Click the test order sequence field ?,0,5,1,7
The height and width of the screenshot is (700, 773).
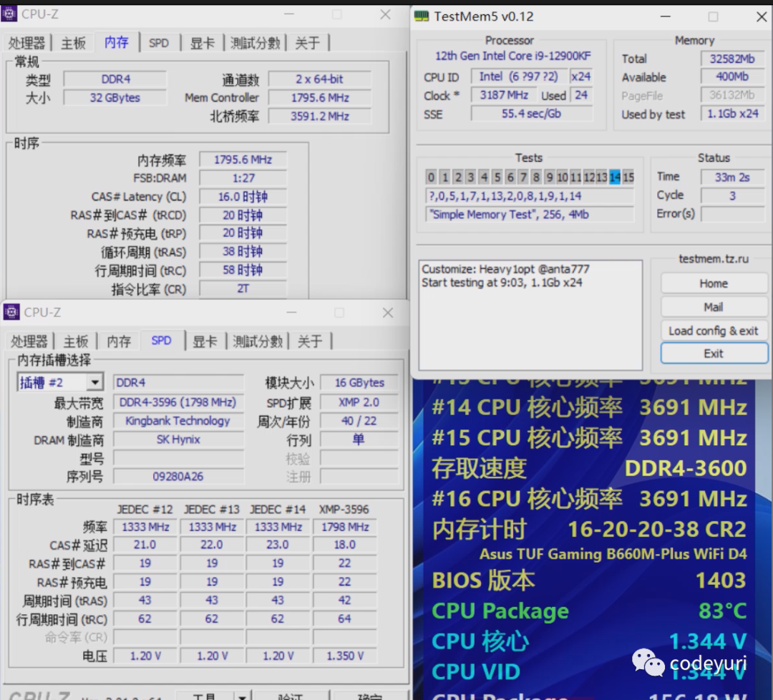point(529,195)
